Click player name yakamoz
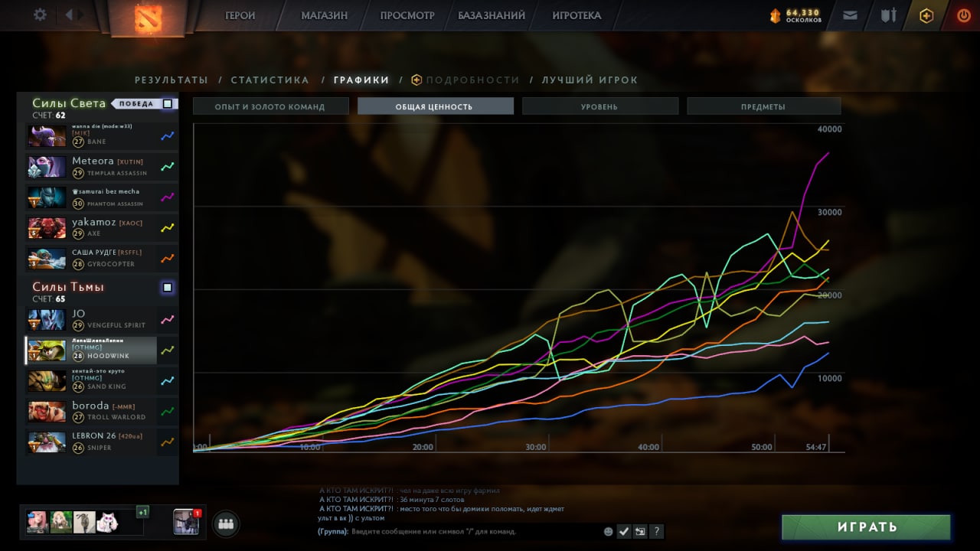The width and height of the screenshot is (980, 551). pos(93,222)
